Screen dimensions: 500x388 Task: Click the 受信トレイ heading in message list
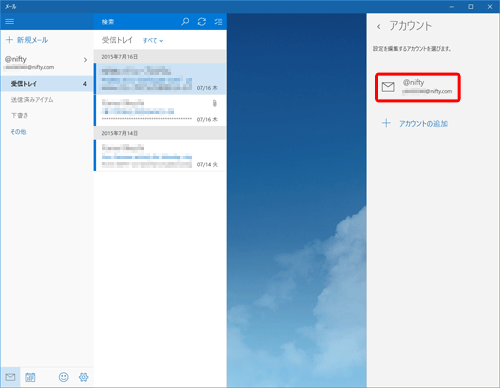[x=117, y=40]
